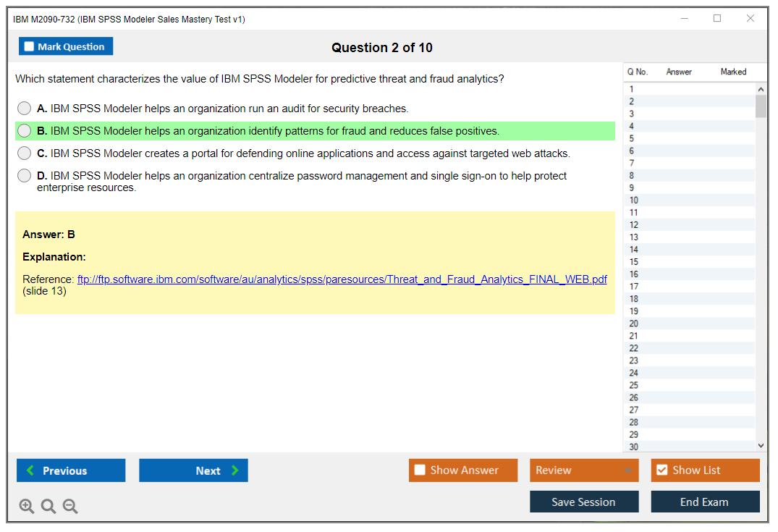Pick option D about password management
The height and width of the screenshot is (532, 778).
(25, 176)
